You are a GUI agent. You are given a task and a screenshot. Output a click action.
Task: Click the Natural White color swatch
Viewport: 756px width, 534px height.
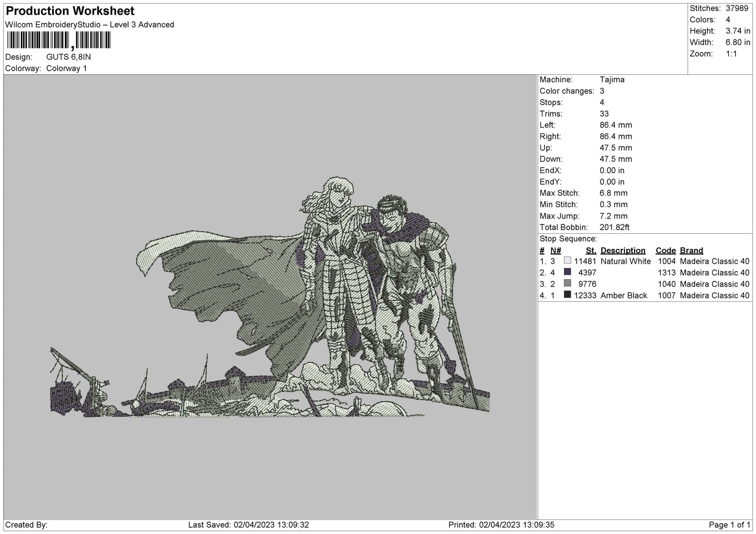[567, 261]
